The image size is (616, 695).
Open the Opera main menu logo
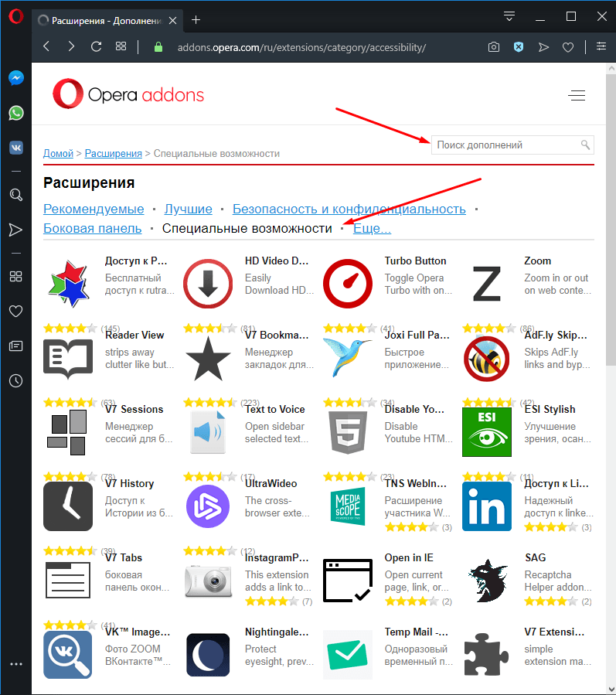point(16,17)
